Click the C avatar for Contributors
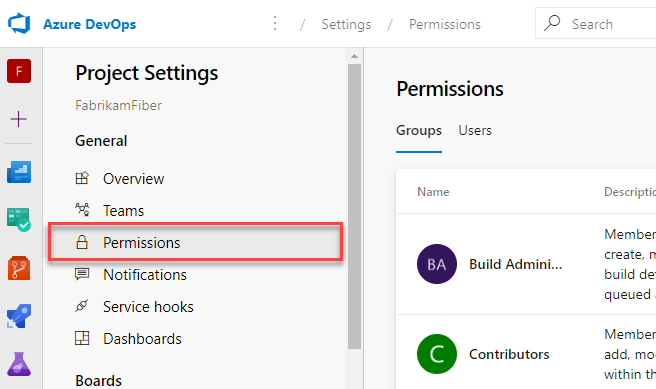The image size is (656, 389). [437, 354]
